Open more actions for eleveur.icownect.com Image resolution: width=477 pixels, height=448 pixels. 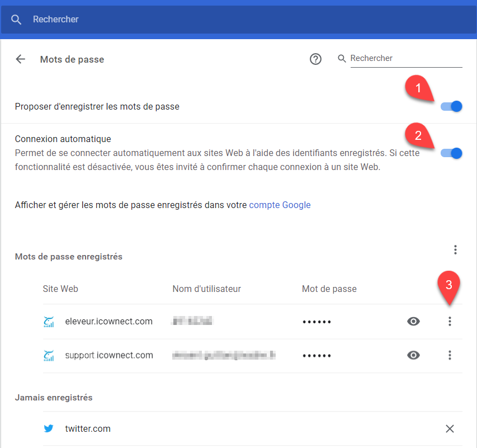coord(450,322)
